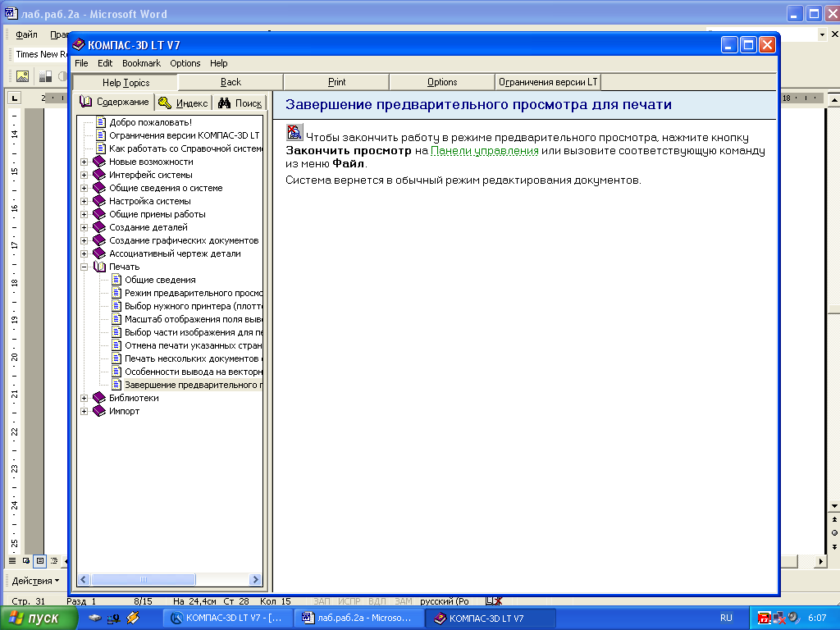This screenshot has width=840, height=630.
Task: Click the purple book icon for Импорт
Action: (99, 411)
